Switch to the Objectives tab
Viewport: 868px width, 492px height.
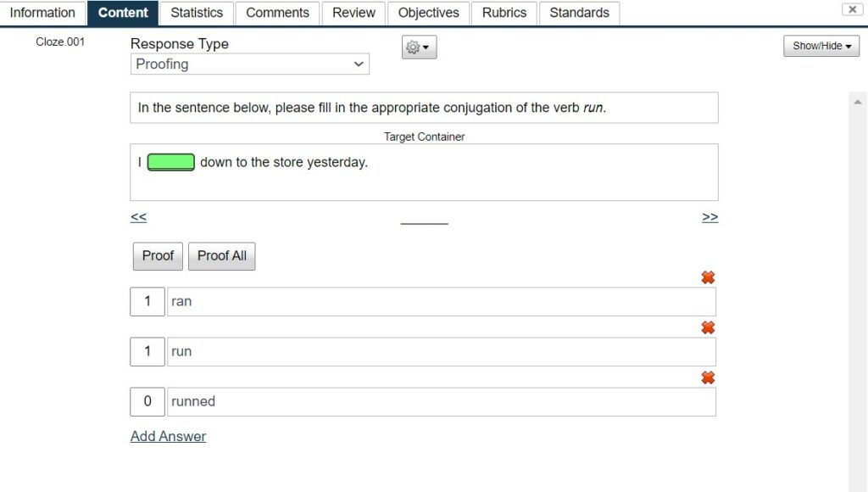coord(428,13)
